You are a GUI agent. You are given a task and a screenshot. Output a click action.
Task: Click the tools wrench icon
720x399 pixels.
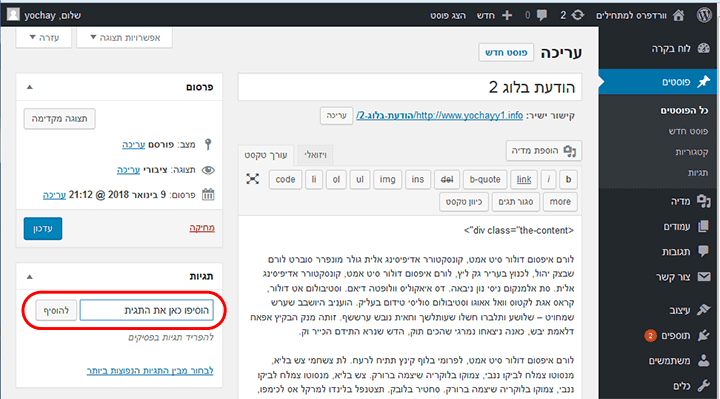pyautogui.click(x=703, y=386)
